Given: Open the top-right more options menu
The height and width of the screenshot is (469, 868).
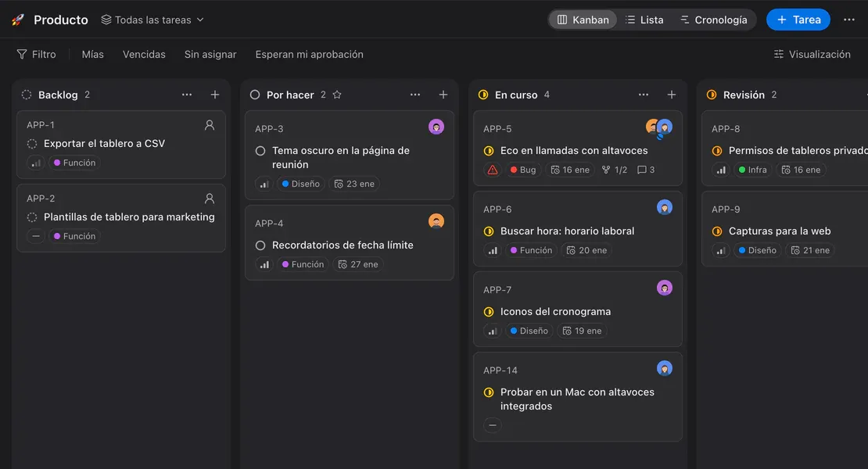Looking at the screenshot, I should click(849, 20).
